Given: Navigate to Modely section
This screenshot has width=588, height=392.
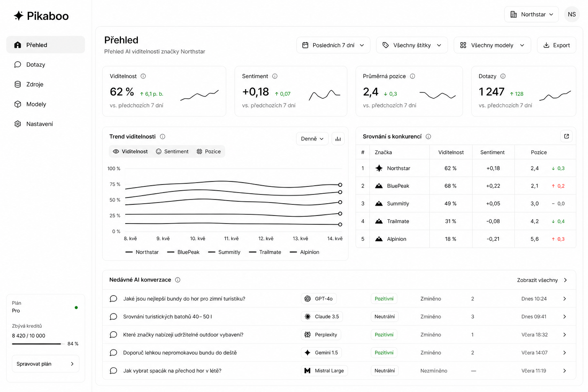Looking at the screenshot, I should [46, 104].
